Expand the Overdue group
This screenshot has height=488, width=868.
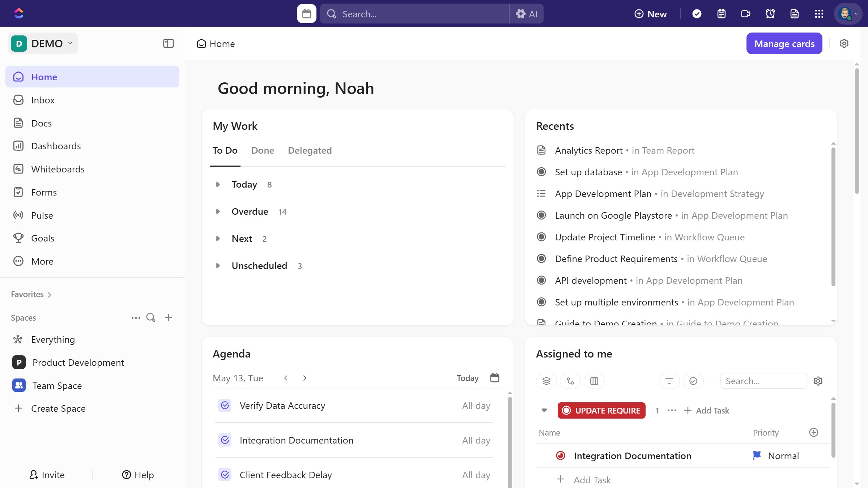218,211
